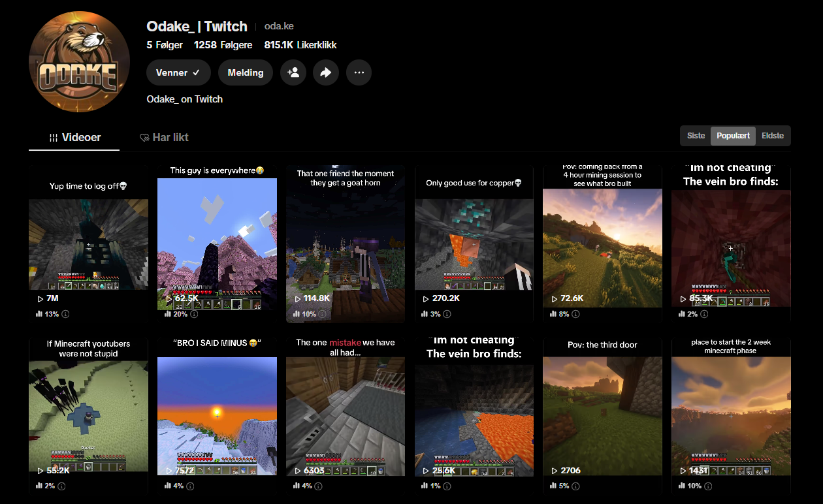Click bar chart icon beside 3%
Viewport: 823px width, 504px height.
point(425,314)
